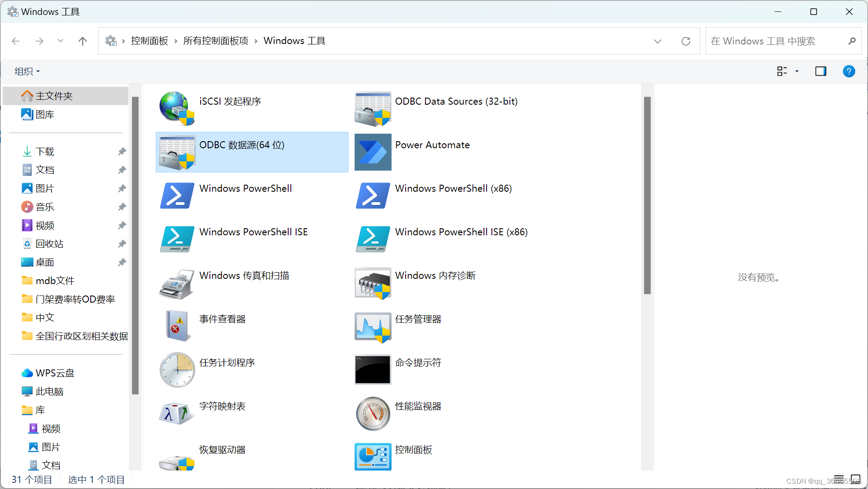Screen dimensions: 868x489
Task: Unpin 桌面 from quick access
Action: pos(122,262)
